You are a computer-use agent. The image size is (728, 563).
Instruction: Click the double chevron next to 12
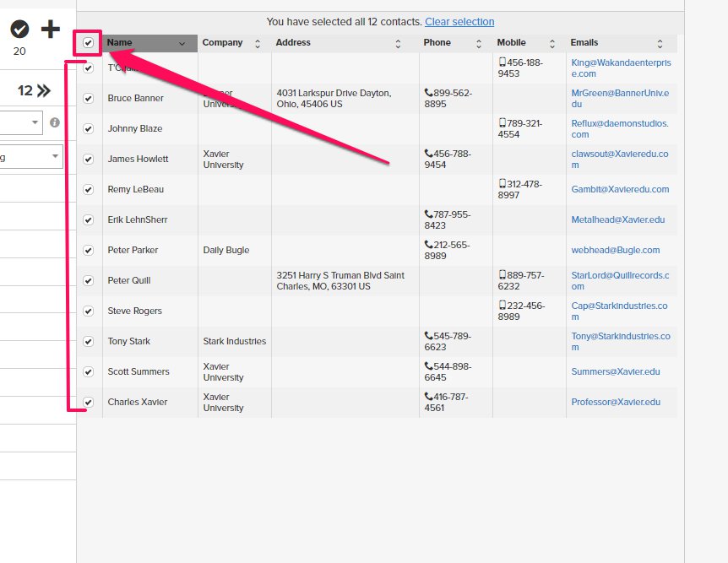click(x=43, y=90)
